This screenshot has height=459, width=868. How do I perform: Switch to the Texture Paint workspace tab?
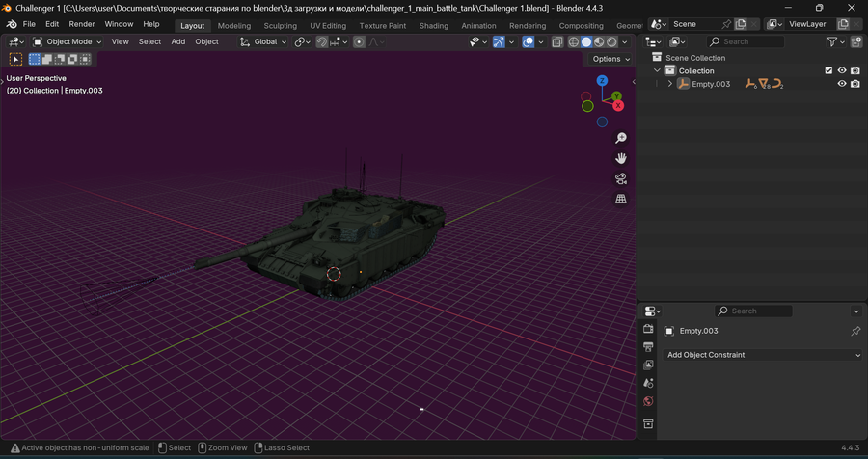(x=383, y=25)
